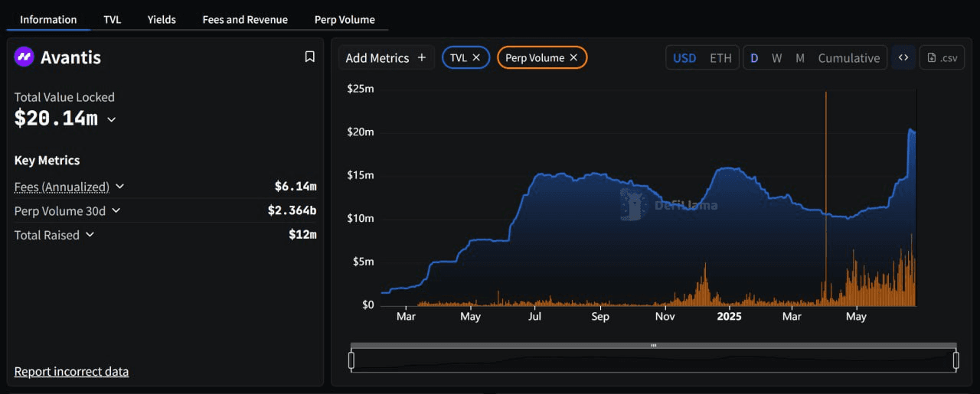Click the Key Metrics heading
This screenshot has height=394, width=980.
click(47, 160)
